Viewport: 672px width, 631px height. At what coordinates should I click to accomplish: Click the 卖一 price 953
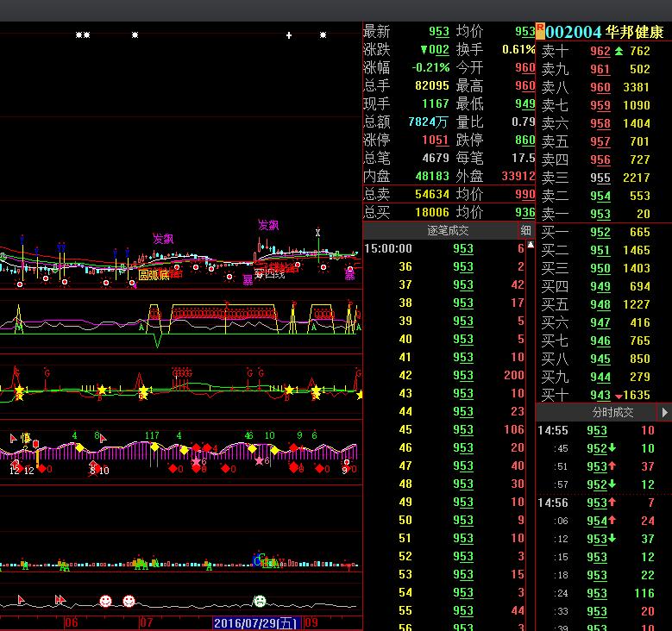[x=600, y=215]
